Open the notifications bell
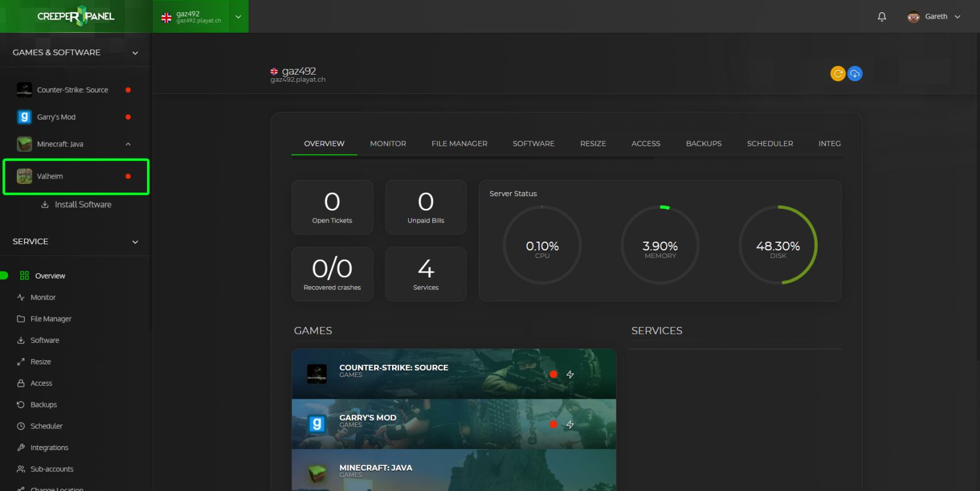The width and height of the screenshot is (980, 491). (882, 16)
